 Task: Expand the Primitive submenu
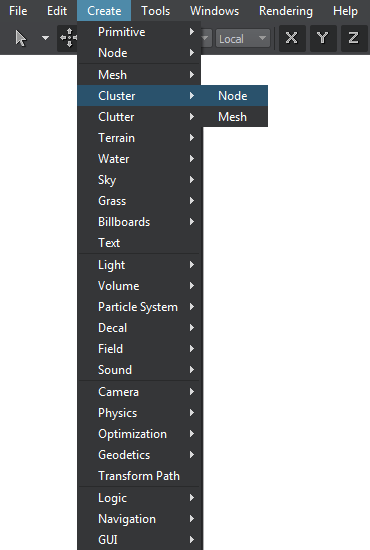click(x=139, y=32)
